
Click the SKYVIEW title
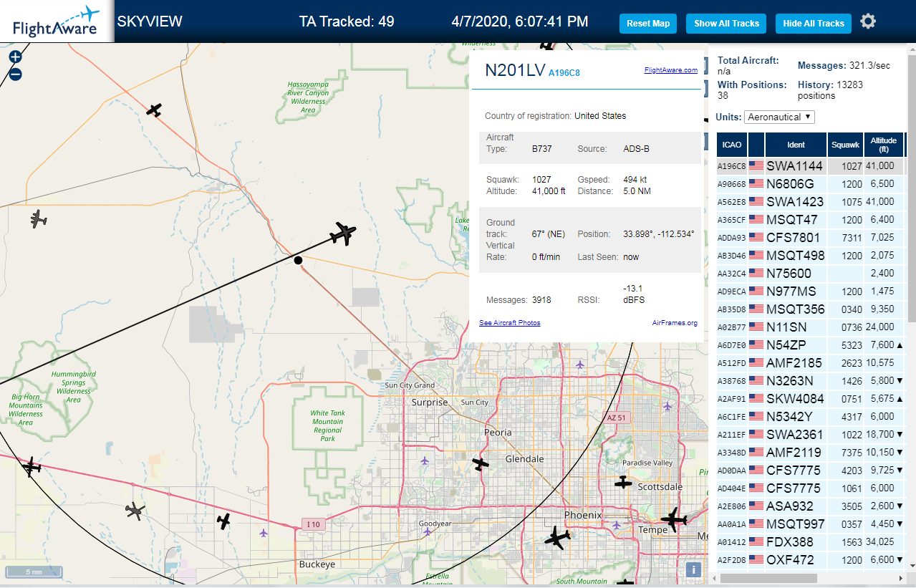(150, 21)
